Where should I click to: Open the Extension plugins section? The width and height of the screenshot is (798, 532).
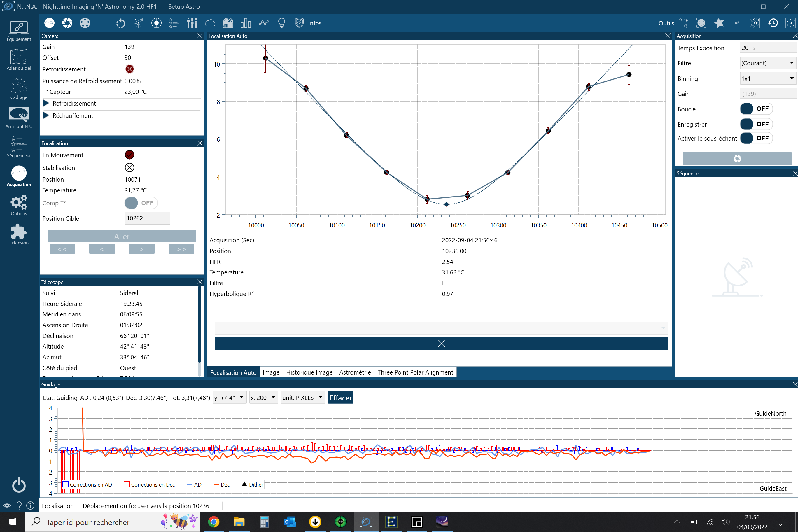coord(19,235)
